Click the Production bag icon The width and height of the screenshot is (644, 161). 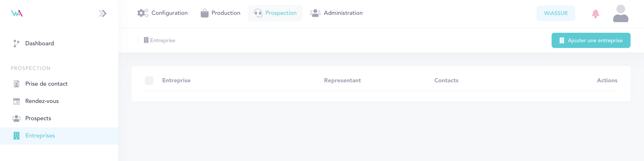click(x=205, y=13)
